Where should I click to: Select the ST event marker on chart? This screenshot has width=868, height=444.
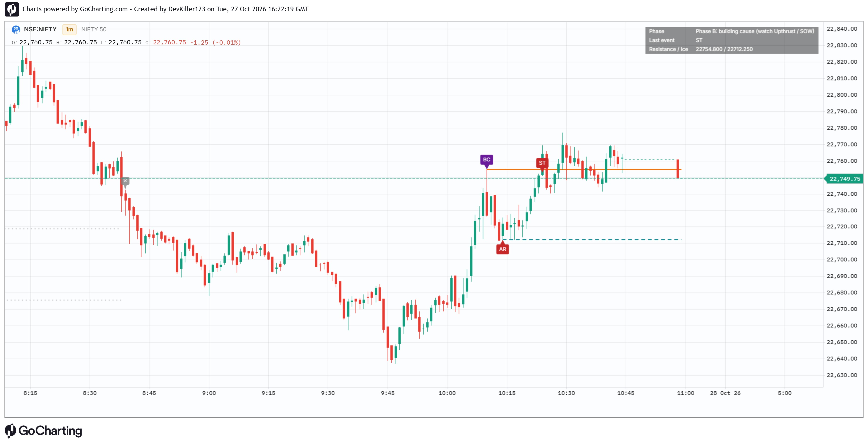542,163
